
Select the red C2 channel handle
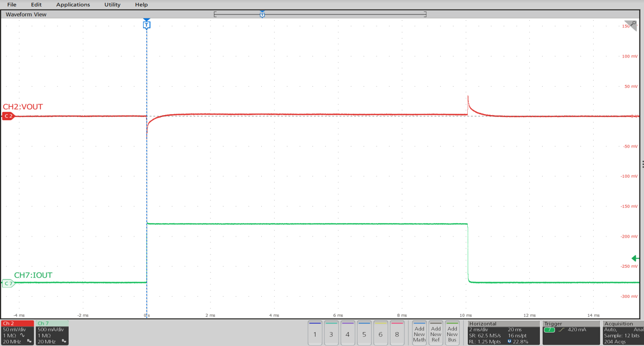coord(8,116)
